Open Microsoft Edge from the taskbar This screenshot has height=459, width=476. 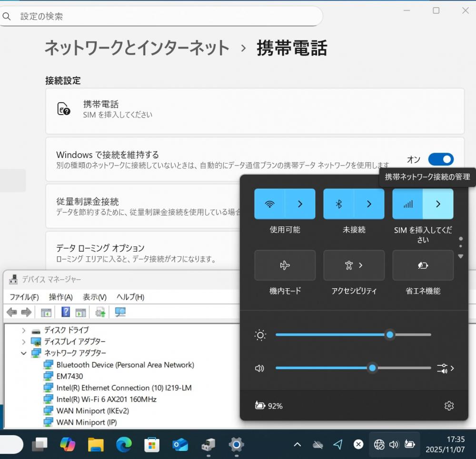tap(124, 445)
